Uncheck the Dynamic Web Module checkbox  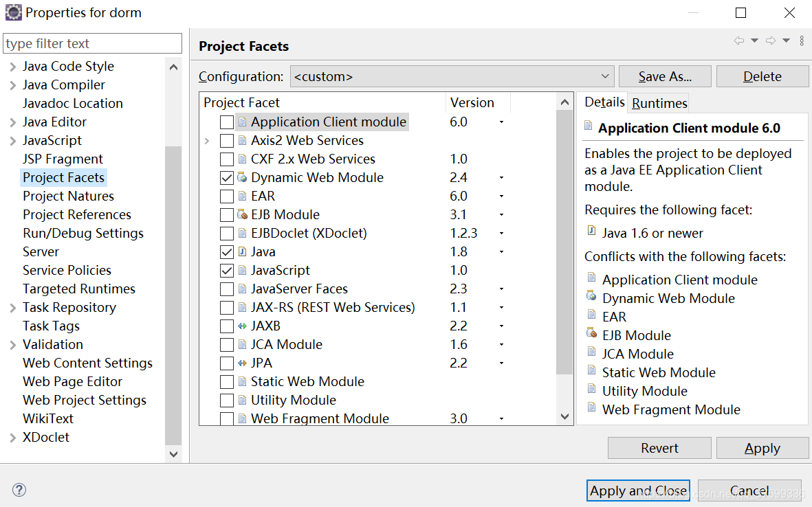click(x=227, y=178)
